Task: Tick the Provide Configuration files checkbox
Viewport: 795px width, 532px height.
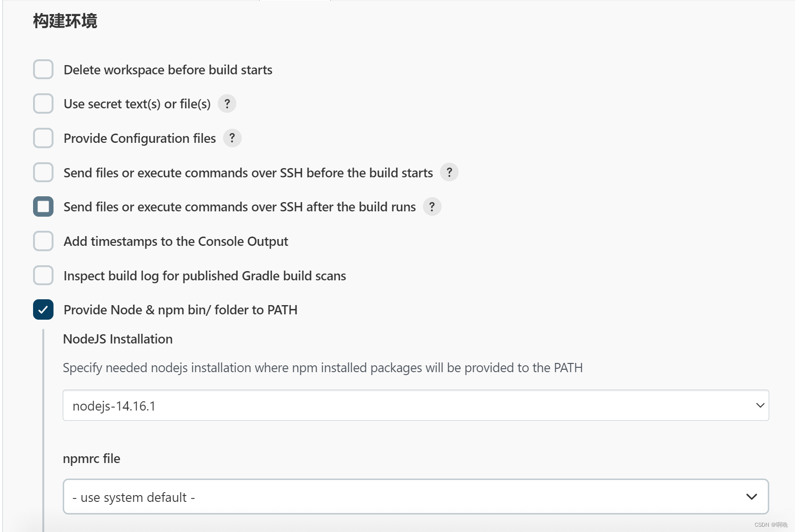Action: coord(43,138)
